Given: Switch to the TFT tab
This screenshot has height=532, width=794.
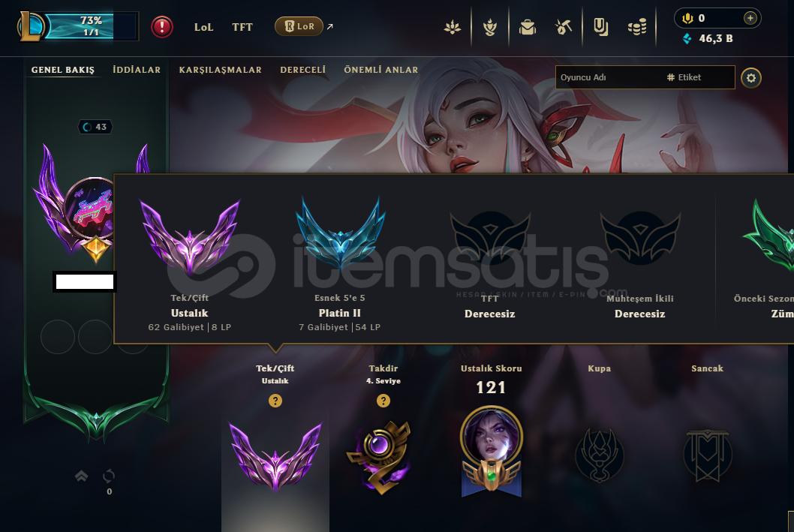Looking at the screenshot, I should (242, 27).
